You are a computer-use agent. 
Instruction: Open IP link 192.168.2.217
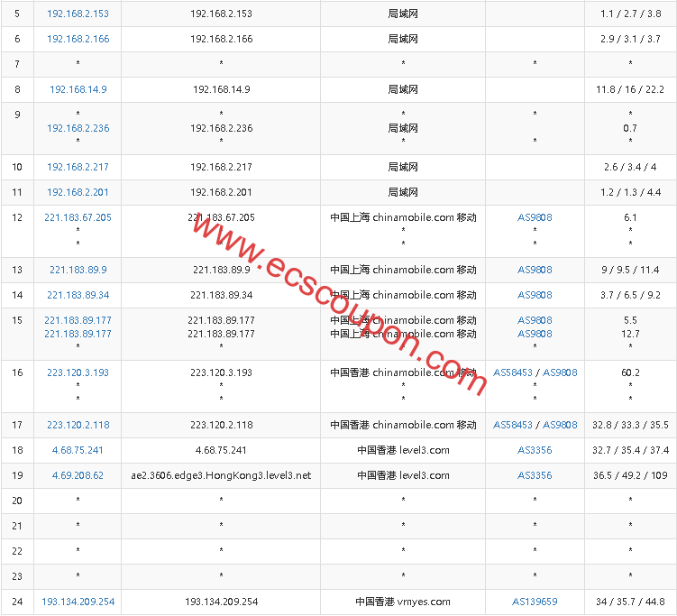coord(78,167)
